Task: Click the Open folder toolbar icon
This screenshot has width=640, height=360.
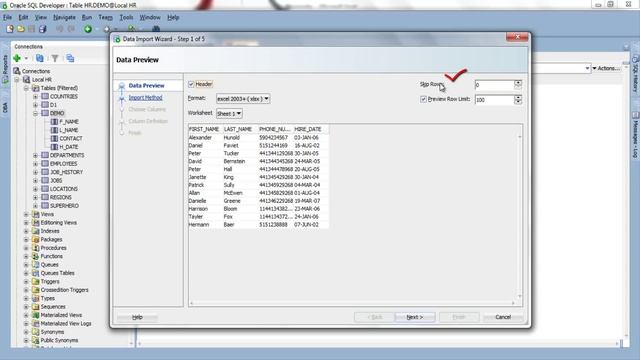Action: click(21, 29)
